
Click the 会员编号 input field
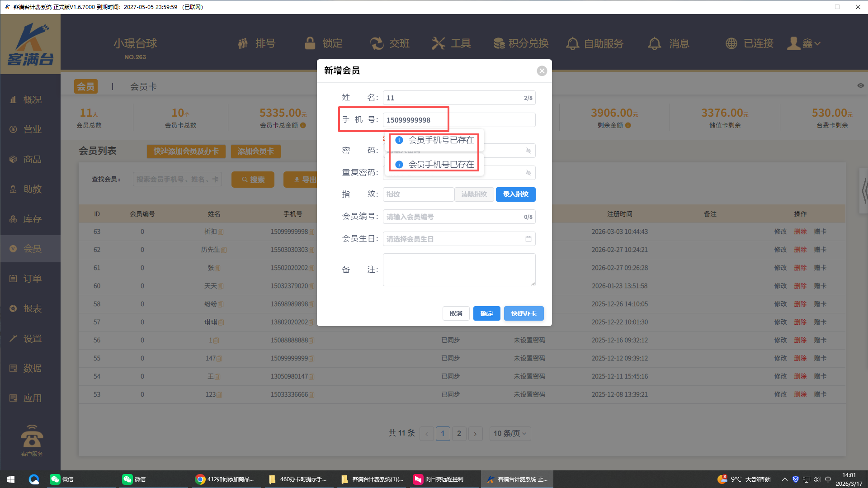(x=452, y=217)
